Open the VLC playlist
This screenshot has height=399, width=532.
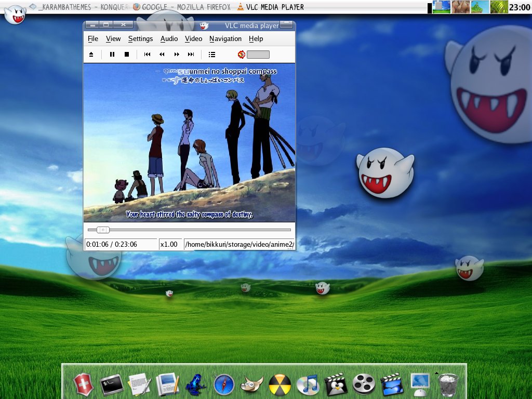click(212, 54)
